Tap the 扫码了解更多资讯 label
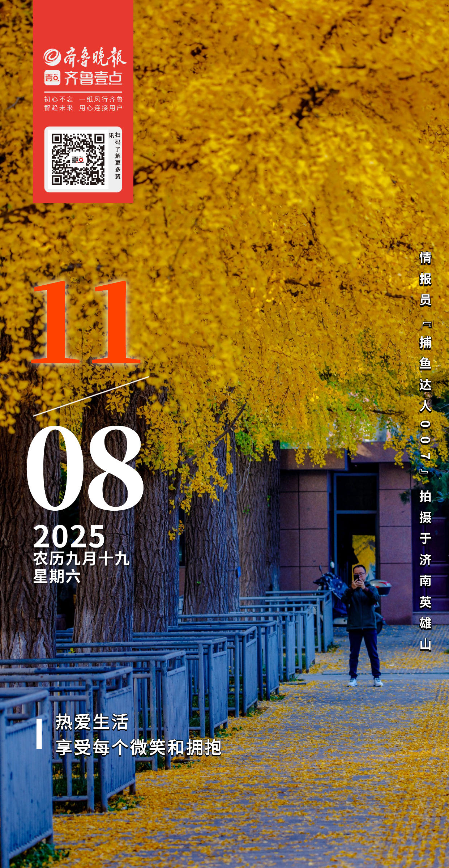 point(116,156)
